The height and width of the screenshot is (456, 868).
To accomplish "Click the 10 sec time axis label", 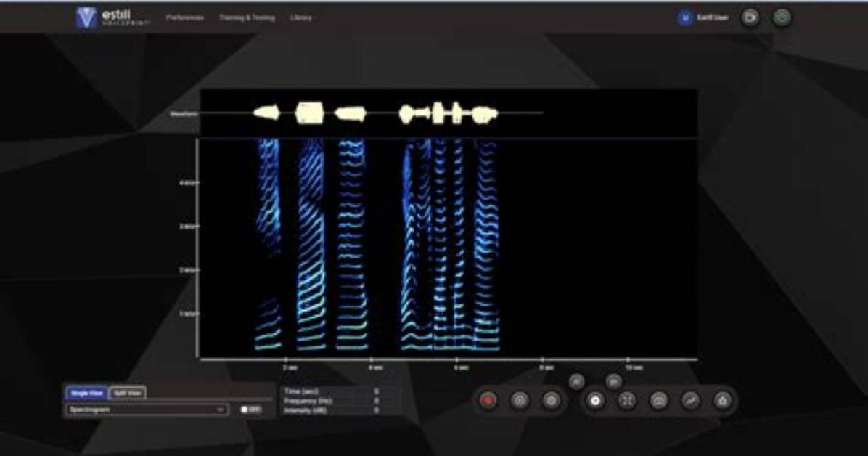I will click(634, 368).
